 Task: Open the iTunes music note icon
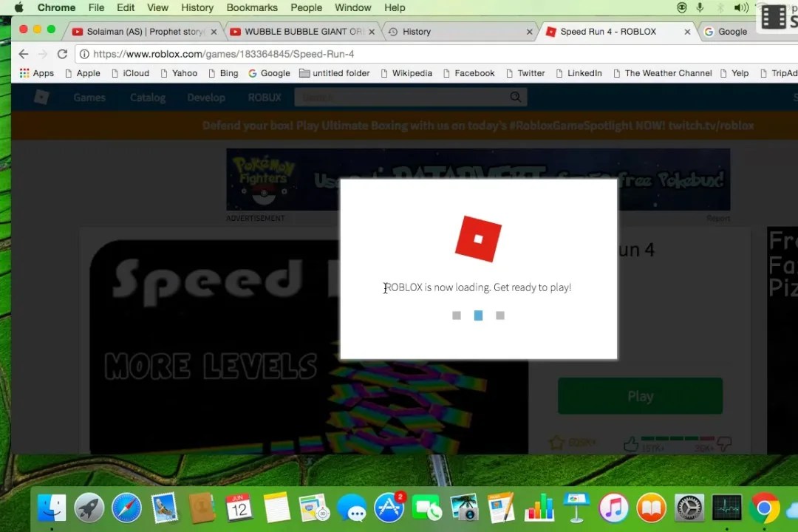click(x=614, y=508)
